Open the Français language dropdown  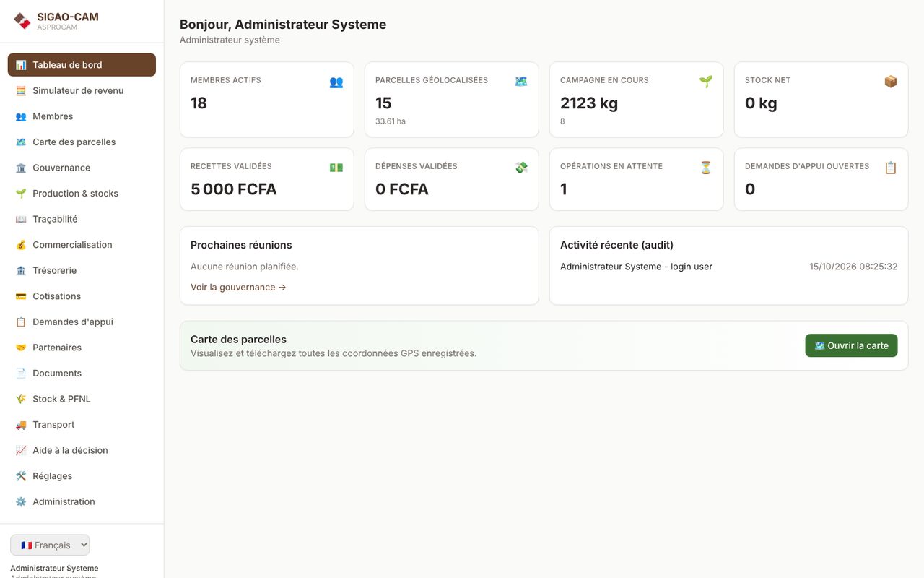click(50, 545)
